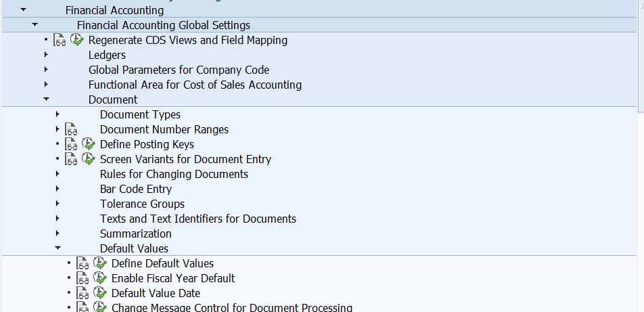Select Texts and Text Identifiers for Documents
Image resolution: width=644 pixels, height=312 pixels.
198,219
